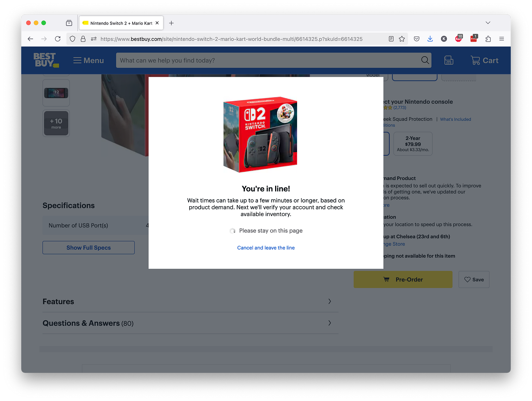Save item with heart button
The width and height of the screenshot is (532, 401).
(x=474, y=280)
